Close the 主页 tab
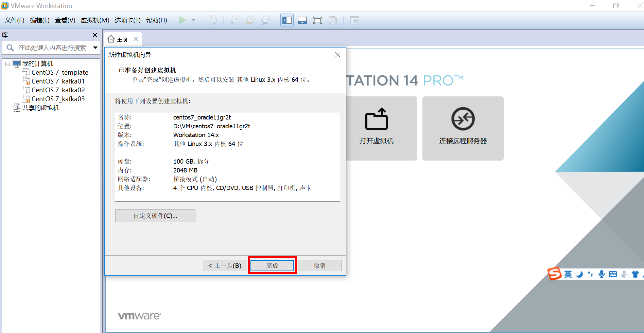644x333 pixels. 136,39
